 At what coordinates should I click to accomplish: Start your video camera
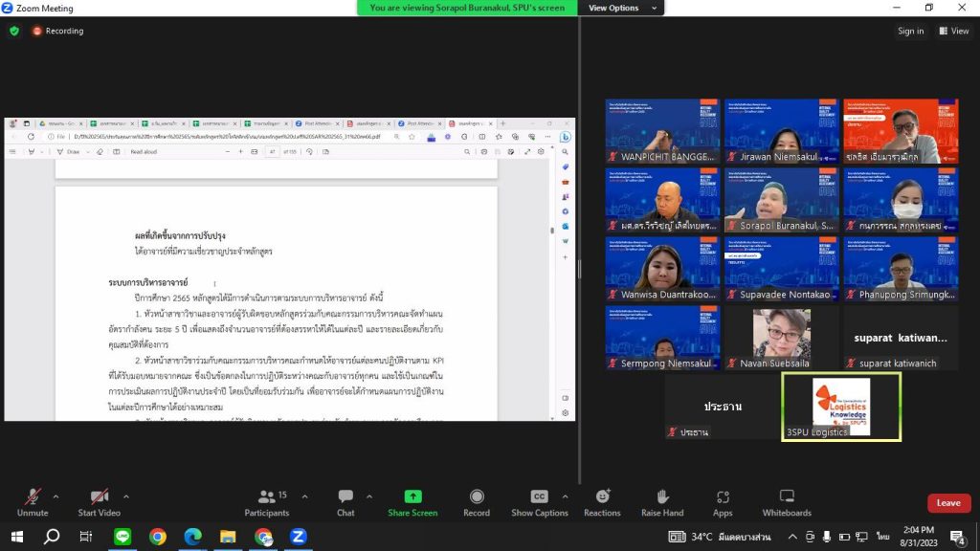point(99,503)
